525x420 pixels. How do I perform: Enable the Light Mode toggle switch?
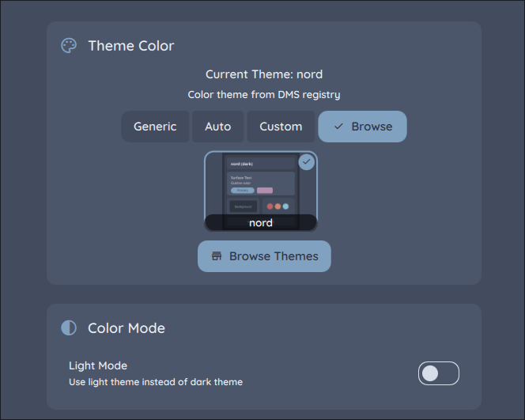(x=438, y=373)
